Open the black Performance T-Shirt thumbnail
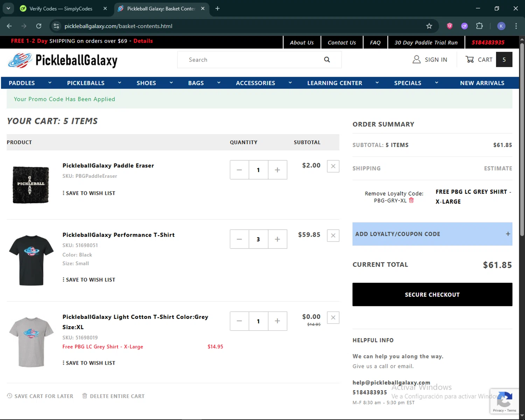The height and width of the screenshot is (420, 525). coord(31,260)
